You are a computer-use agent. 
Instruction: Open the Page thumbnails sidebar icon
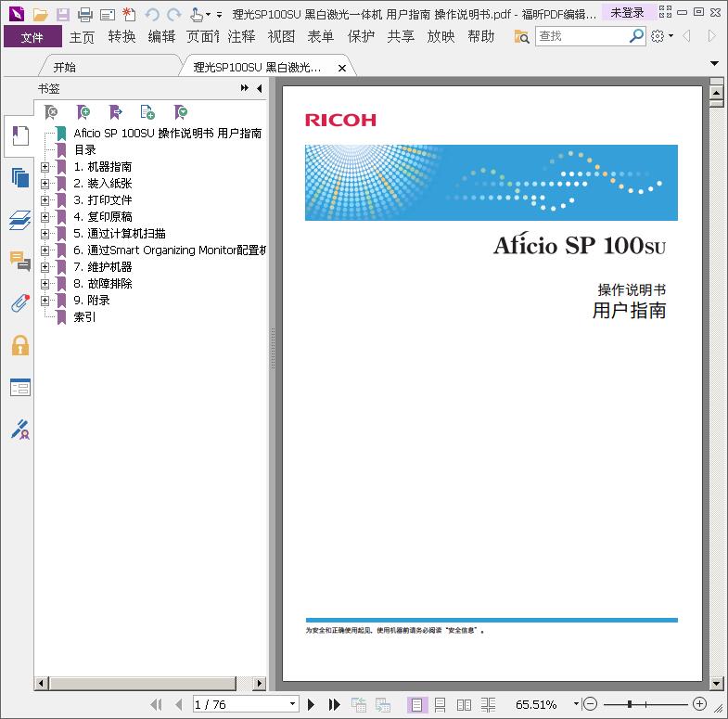pyautogui.click(x=20, y=177)
